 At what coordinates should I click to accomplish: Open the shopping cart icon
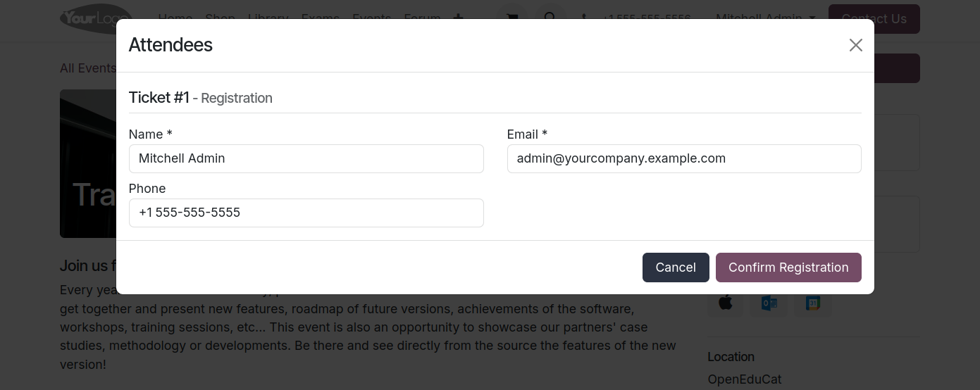click(512, 18)
